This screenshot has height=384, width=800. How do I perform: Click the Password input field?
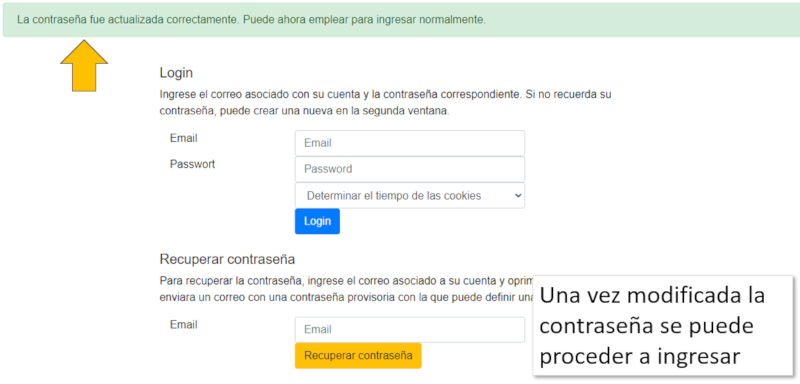(x=410, y=169)
